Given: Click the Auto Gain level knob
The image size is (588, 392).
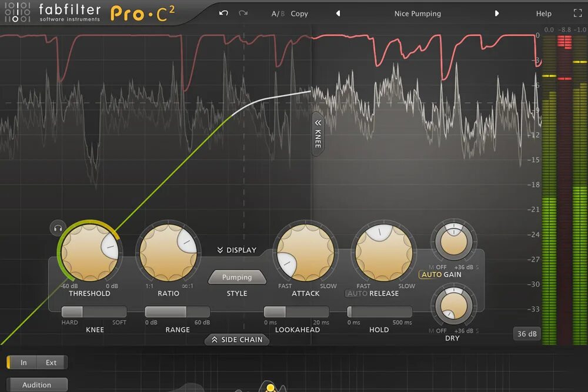Looking at the screenshot, I should pos(454,240).
